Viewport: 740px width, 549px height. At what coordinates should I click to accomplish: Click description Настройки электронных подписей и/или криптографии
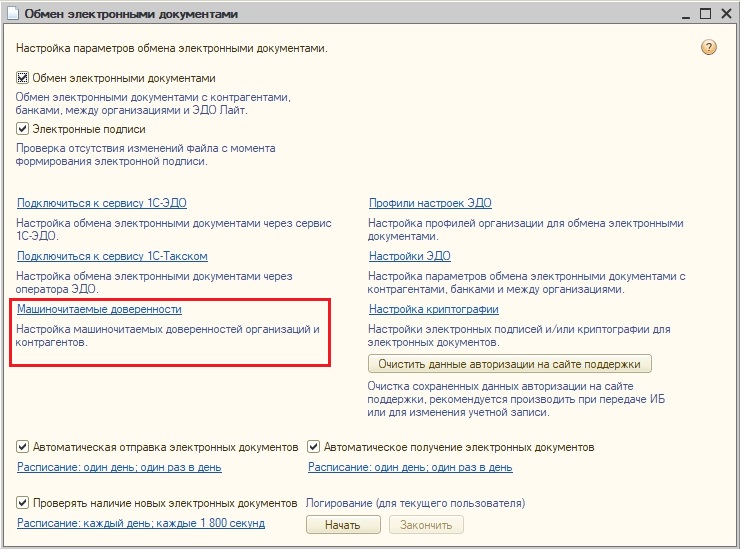click(x=519, y=336)
